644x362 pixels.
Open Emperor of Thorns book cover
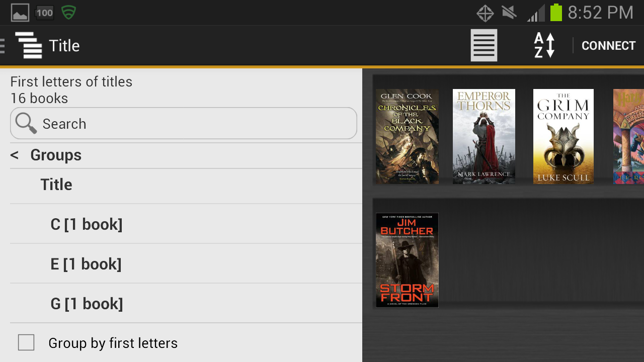484,137
